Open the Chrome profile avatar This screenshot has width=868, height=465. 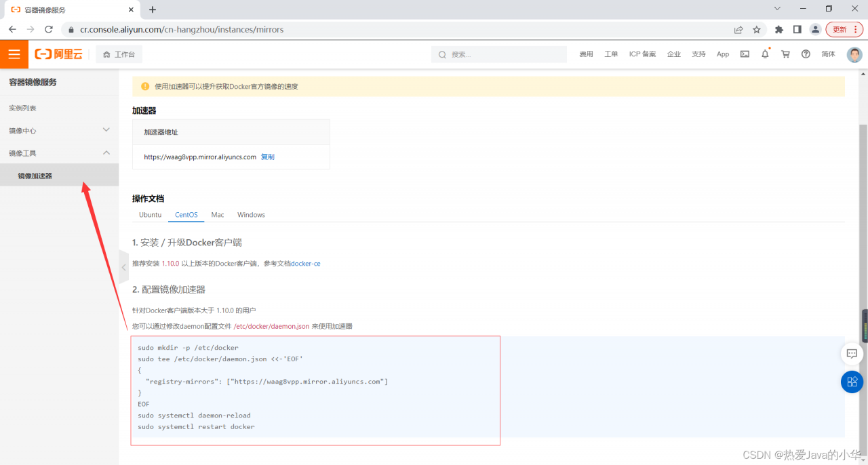point(816,30)
